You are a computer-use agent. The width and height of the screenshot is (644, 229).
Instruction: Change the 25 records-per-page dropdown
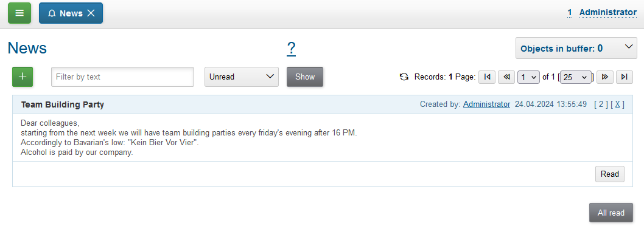(576, 77)
